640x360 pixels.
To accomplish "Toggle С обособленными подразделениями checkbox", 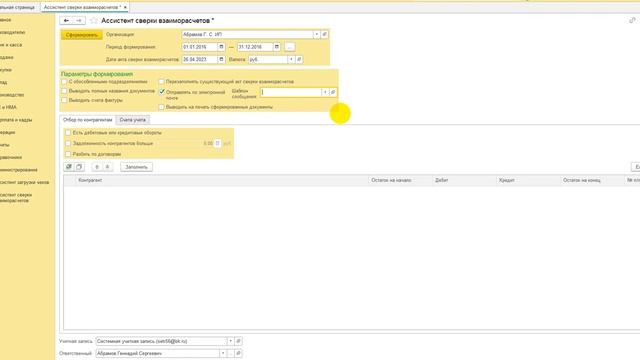I will (64, 82).
